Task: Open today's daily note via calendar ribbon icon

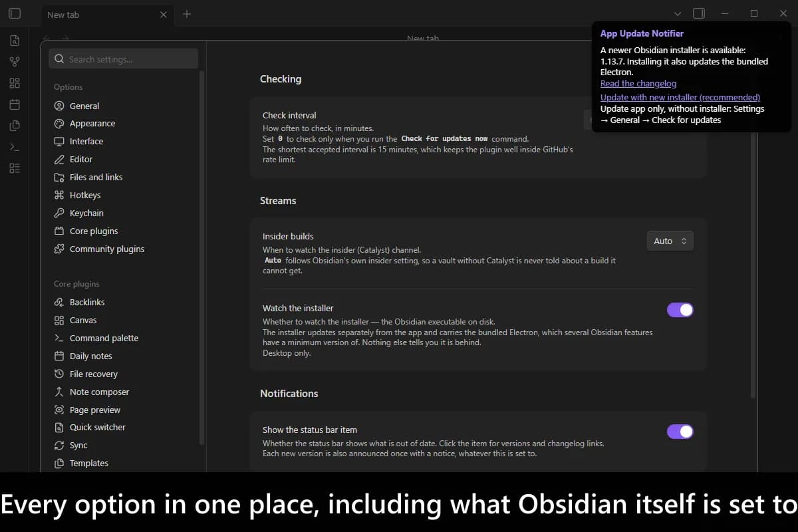Action: [15, 104]
